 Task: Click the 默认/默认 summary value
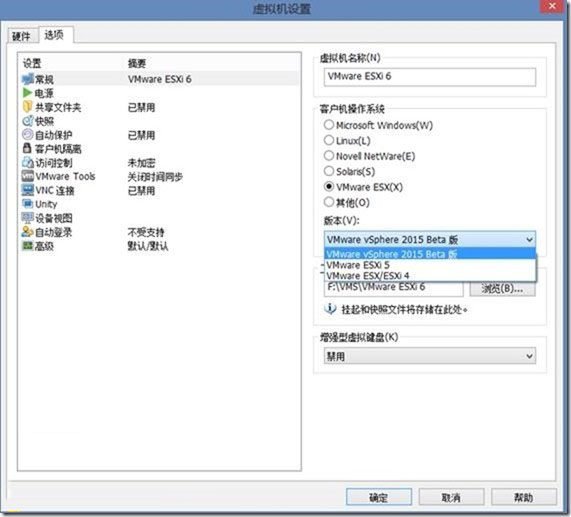(x=148, y=246)
